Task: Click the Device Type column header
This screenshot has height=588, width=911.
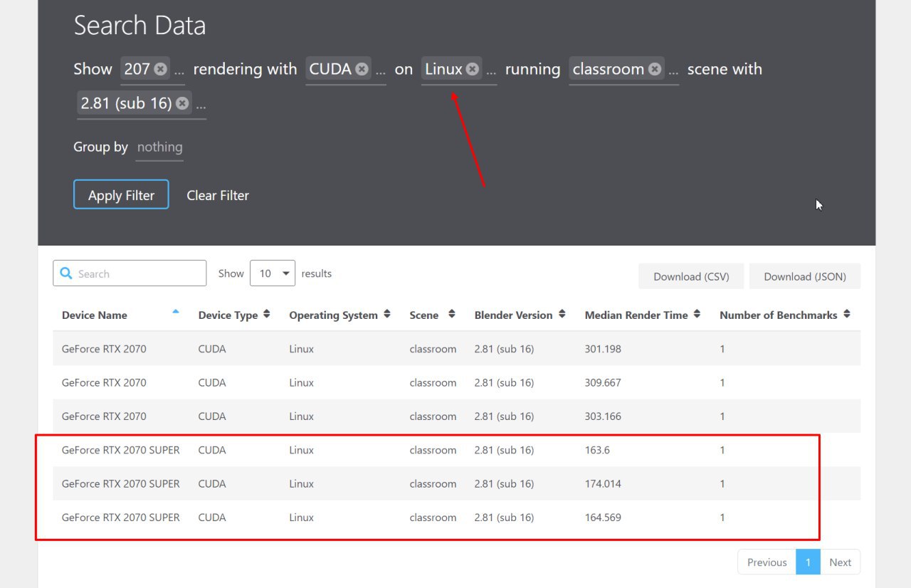Action: coord(228,315)
